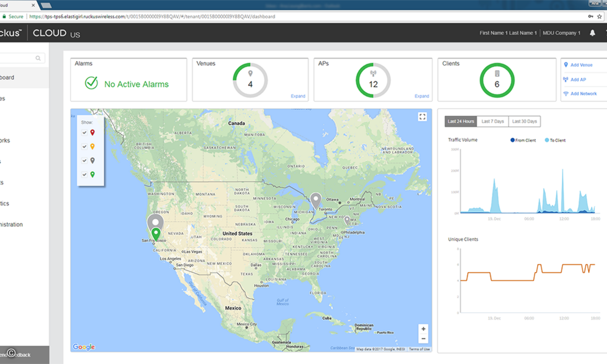Click the orange Unique Clients line
Screen dimensions: 607x364
(527, 272)
